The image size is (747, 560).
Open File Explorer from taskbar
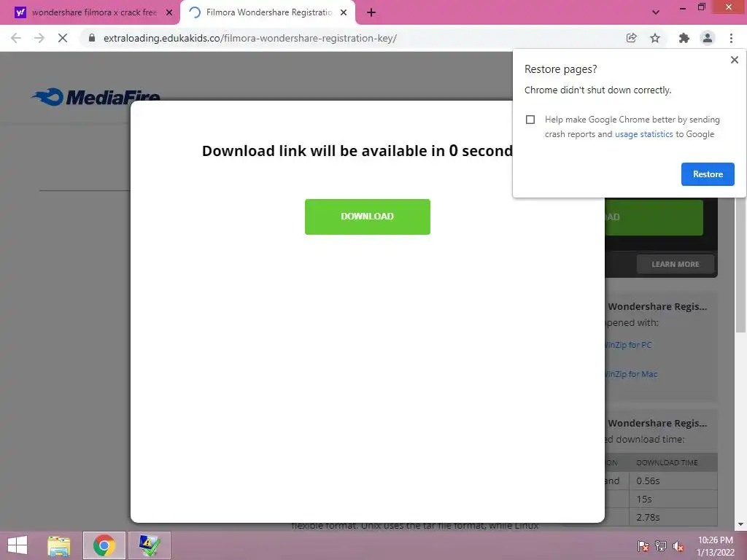[x=59, y=545]
